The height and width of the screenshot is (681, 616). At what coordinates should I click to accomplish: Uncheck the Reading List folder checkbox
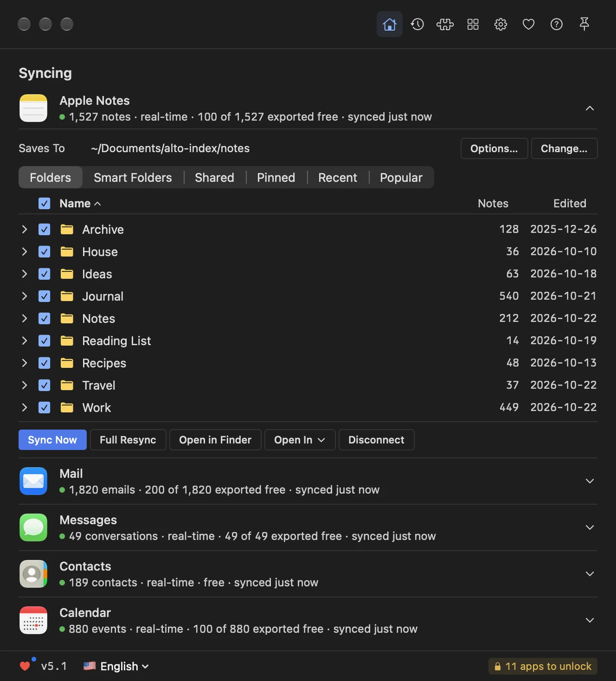(44, 340)
